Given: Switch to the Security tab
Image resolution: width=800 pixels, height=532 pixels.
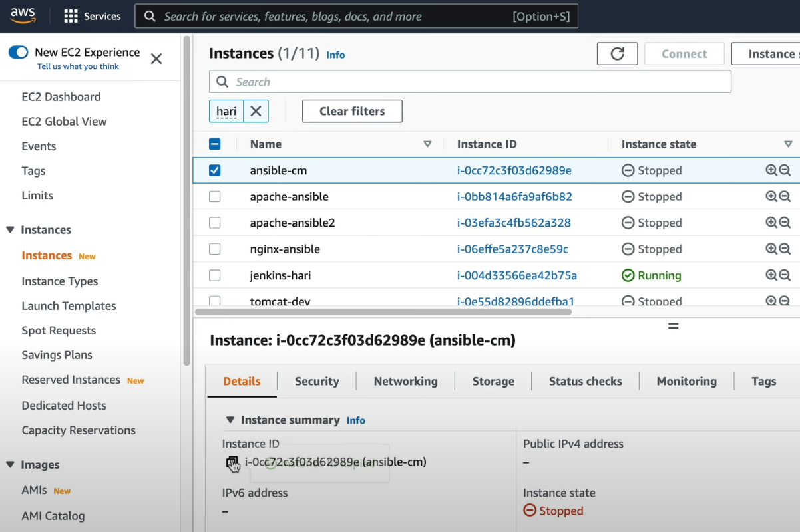Looking at the screenshot, I should click(x=317, y=381).
